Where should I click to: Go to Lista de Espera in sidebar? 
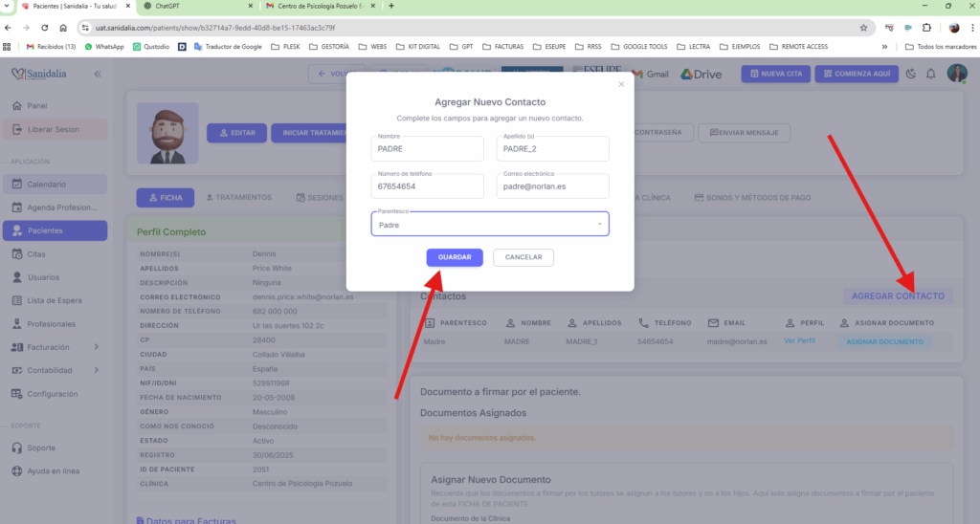click(x=54, y=300)
